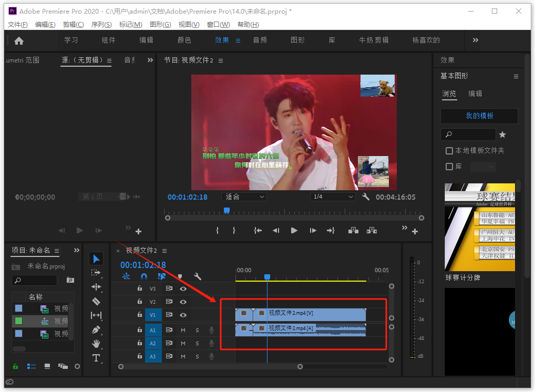Enable the 本地模板文件夹 checkbox

coord(449,151)
